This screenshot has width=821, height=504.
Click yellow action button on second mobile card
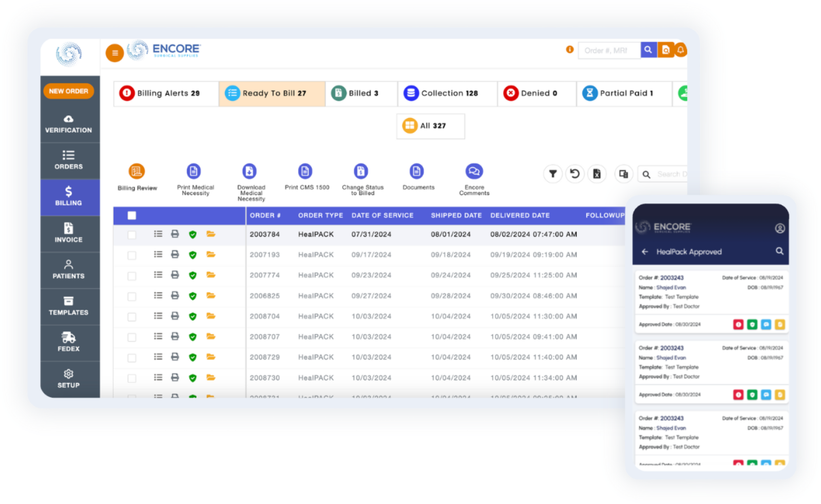(780, 395)
